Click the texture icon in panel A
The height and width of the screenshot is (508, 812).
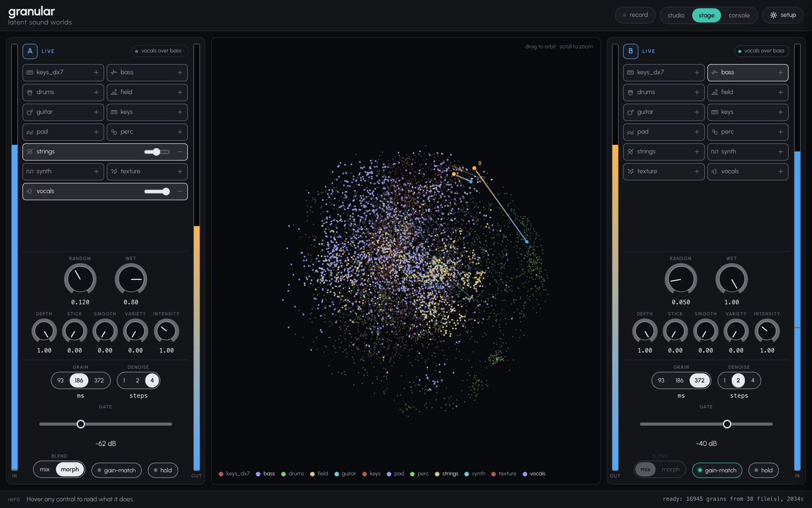pyautogui.click(x=114, y=172)
